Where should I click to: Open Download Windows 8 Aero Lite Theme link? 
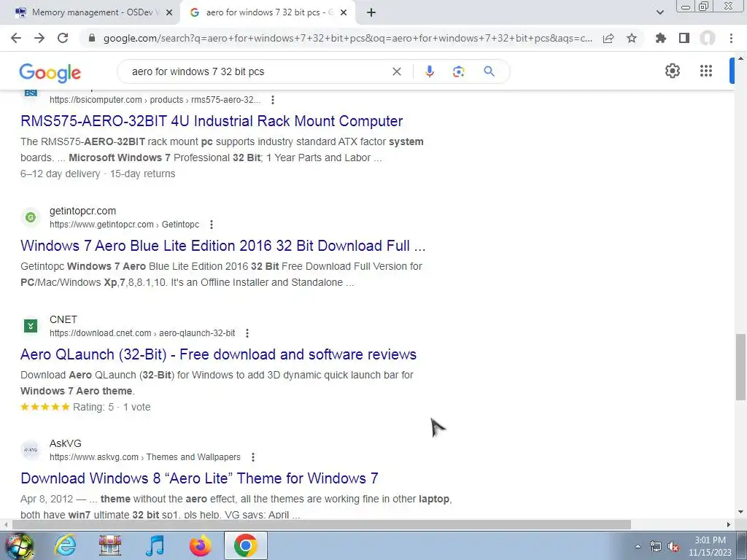[199, 478]
